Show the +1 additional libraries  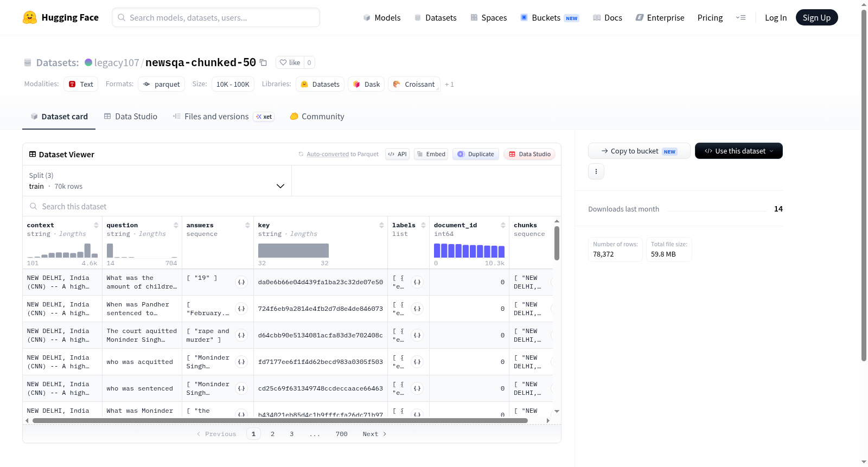[449, 84]
